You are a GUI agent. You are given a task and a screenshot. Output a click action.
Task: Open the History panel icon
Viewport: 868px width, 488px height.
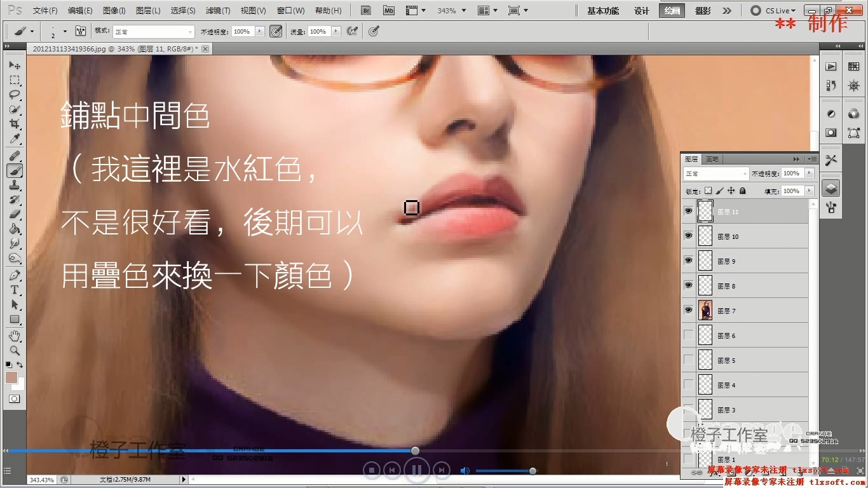831,85
